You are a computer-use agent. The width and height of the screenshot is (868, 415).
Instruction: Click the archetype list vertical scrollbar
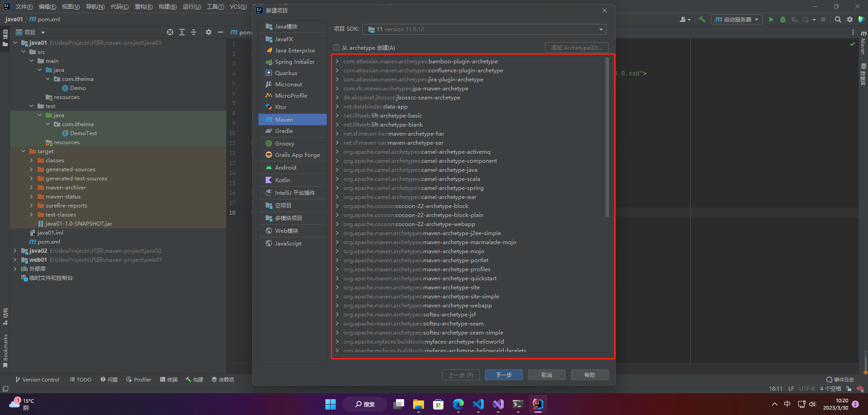[x=607, y=137]
